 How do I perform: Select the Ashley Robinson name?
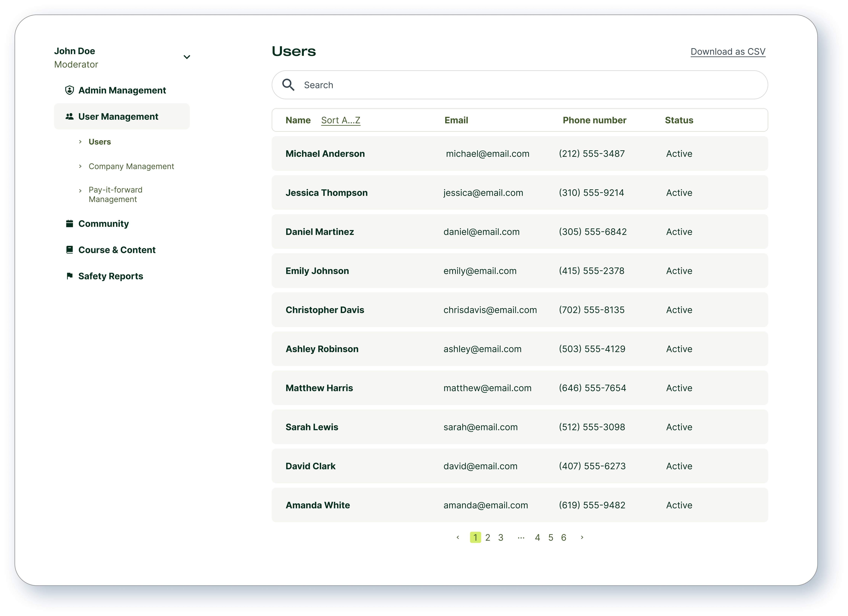[322, 349]
